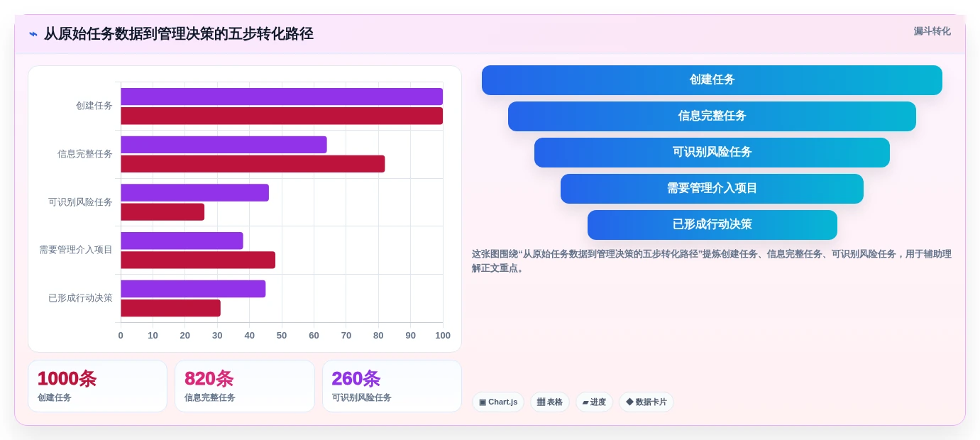This screenshot has width=980, height=440.
Task: Click the x-axis tick label 0
Action: pyautogui.click(x=121, y=336)
